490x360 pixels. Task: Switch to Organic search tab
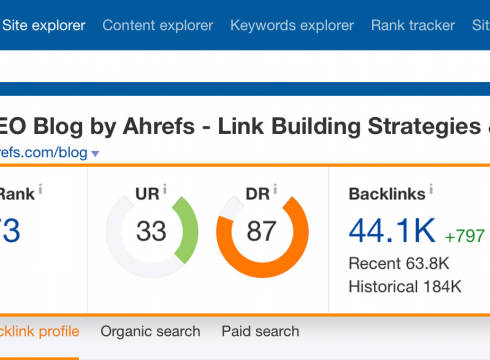[150, 332]
